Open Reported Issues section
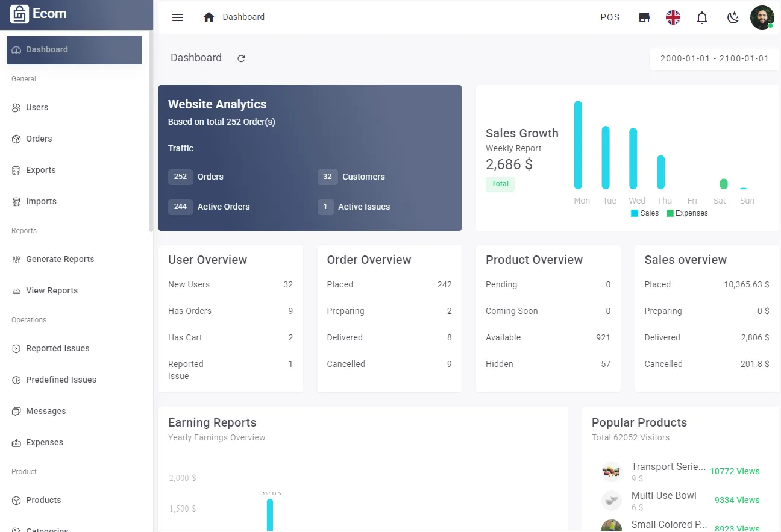Screen dimensions: 781x532 (x=58, y=348)
